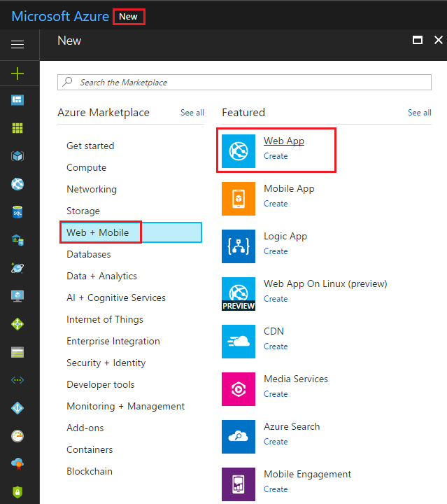The height and width of the screenshot is (504, 447).
Task: Click the CDN cloud tile icon
Action: pos(239,342)
